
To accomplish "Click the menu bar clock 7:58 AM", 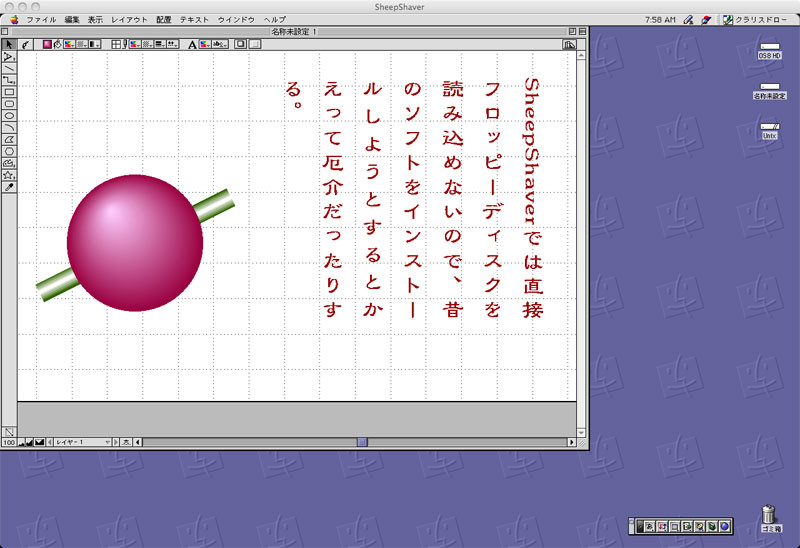I will 660,19.
